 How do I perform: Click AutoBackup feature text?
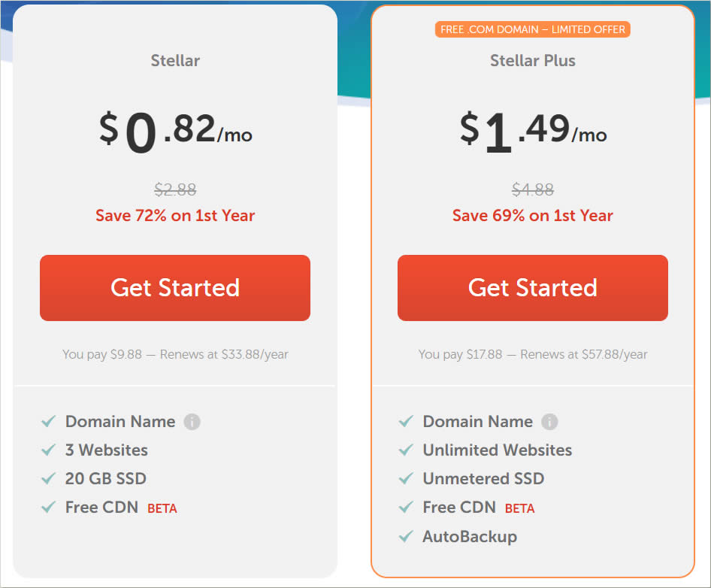[x=470, y=537]
